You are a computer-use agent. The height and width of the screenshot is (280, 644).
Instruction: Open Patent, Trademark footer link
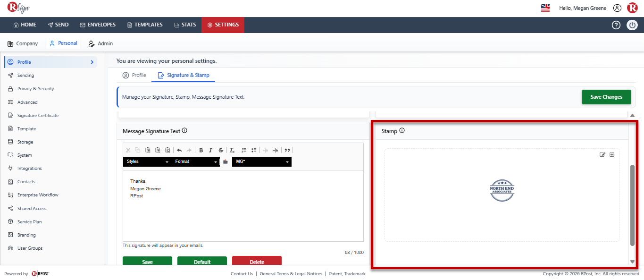(x=347, y=274)
